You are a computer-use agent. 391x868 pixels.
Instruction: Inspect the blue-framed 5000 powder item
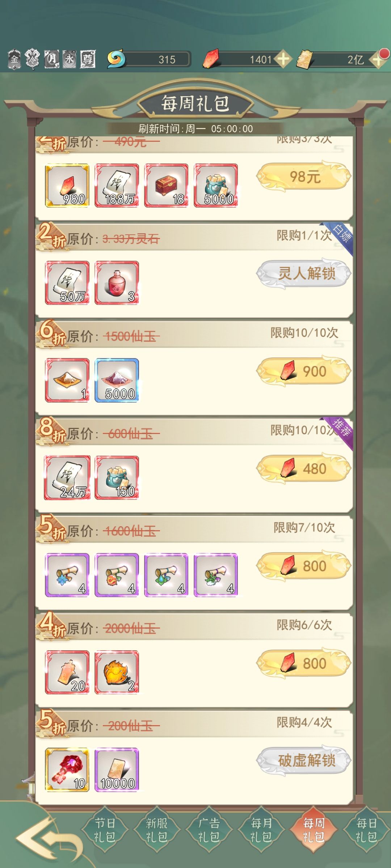pos(117,380)
